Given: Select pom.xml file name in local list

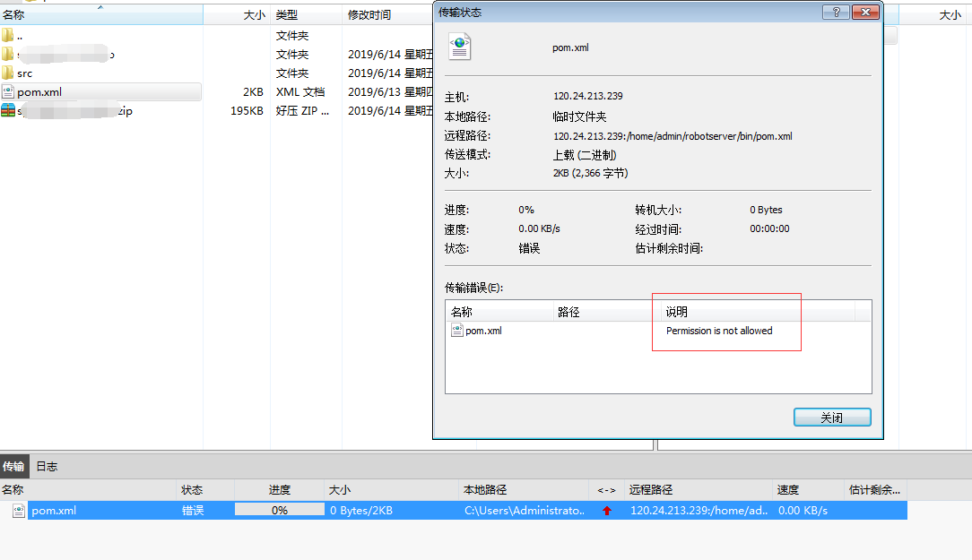Looking at the screenshot, I should point(39,92).
